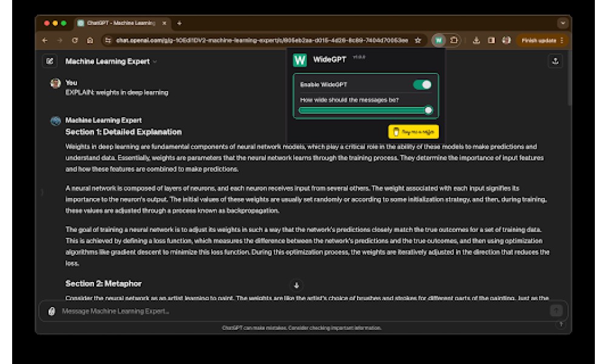Bookmark this page with the star
607x364 pixels.
(x=418, y=40)
